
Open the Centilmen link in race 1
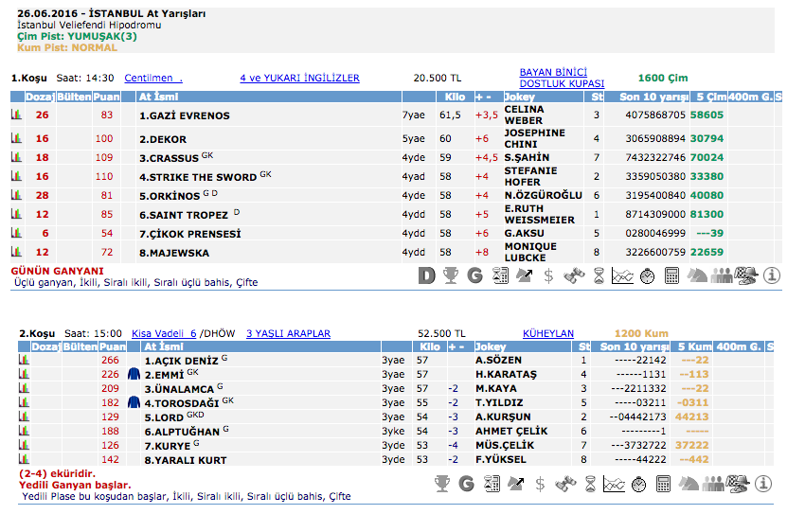pos(152,78)
